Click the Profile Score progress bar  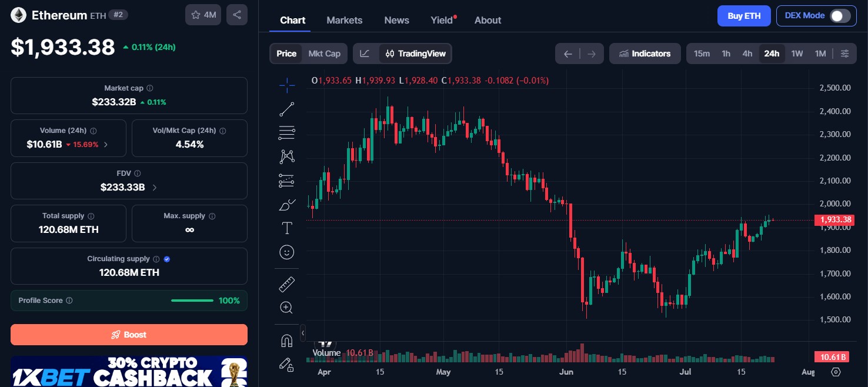coord(192,301)
